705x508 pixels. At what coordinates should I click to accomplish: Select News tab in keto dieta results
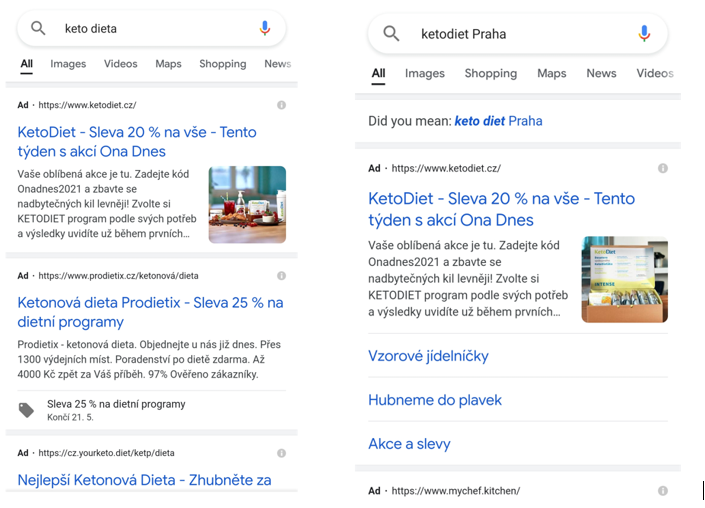(x=277, y=64)
